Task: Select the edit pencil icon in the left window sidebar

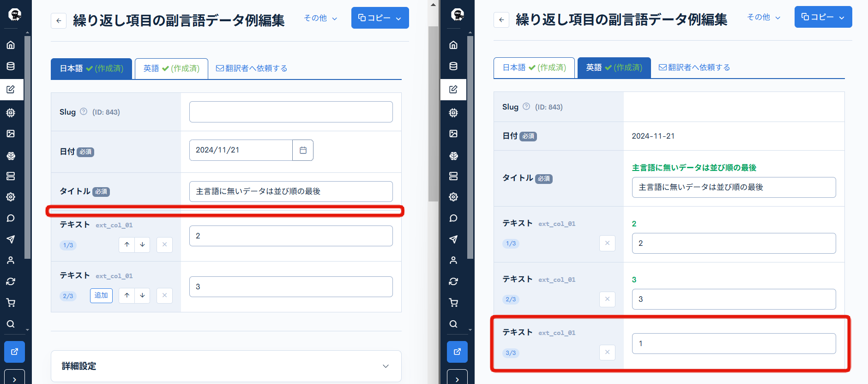Action: coord(11,89)
